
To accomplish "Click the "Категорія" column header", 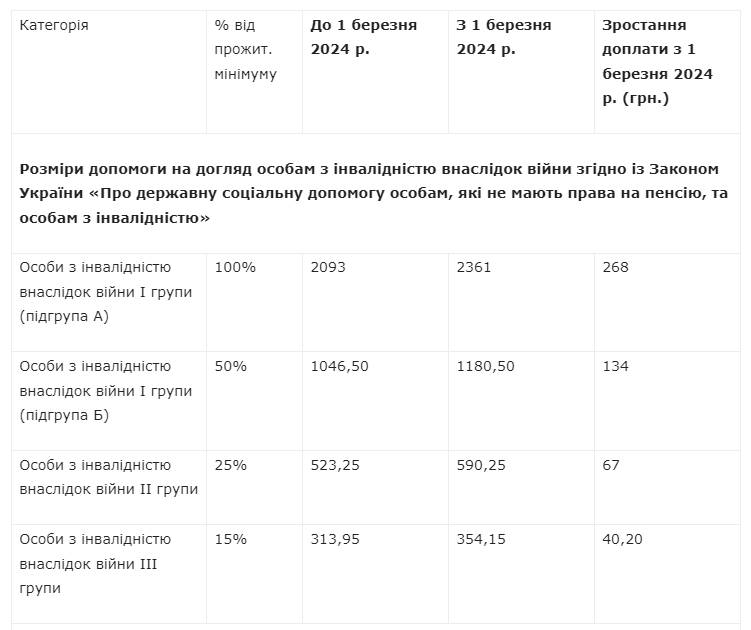I will click(x=54, y=25).
